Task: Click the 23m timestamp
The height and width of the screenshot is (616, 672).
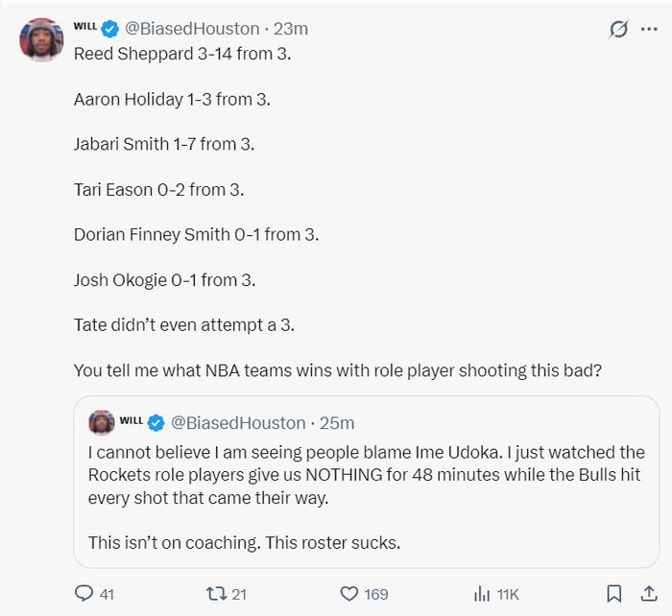Action: tap(291, 29)
